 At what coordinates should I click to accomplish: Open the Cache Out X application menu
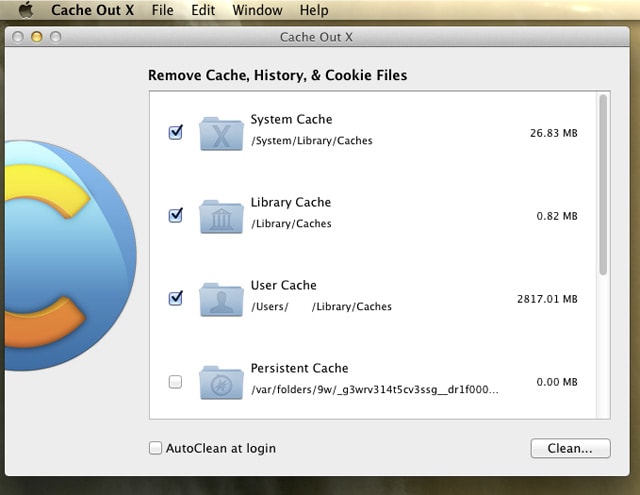pyautogui.click(x=93, y=10)
